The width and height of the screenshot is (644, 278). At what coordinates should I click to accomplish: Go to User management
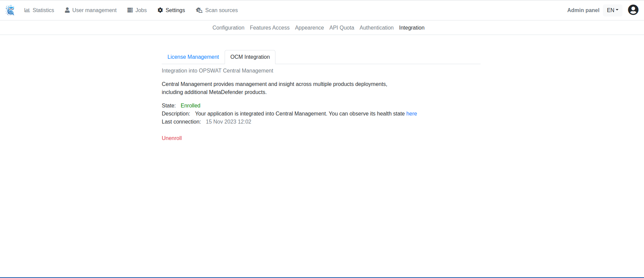coord(94,10)
